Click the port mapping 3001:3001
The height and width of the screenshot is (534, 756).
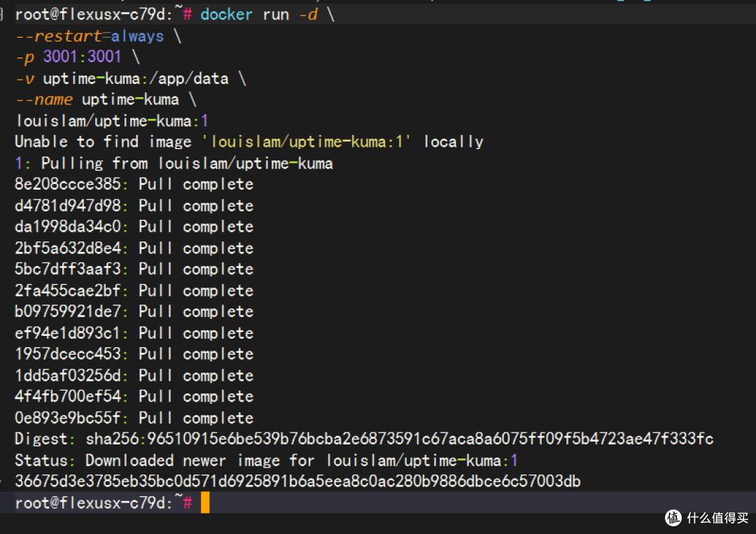(82, 57)
